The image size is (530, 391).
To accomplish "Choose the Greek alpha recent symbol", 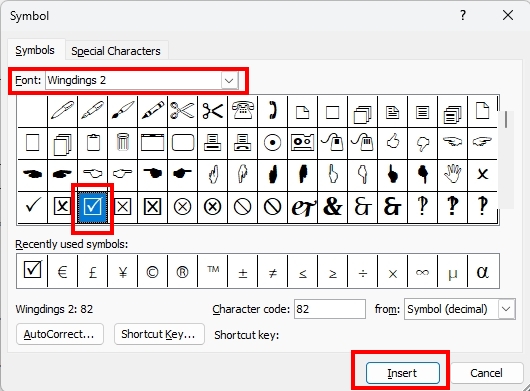I will tap(483, 271).
